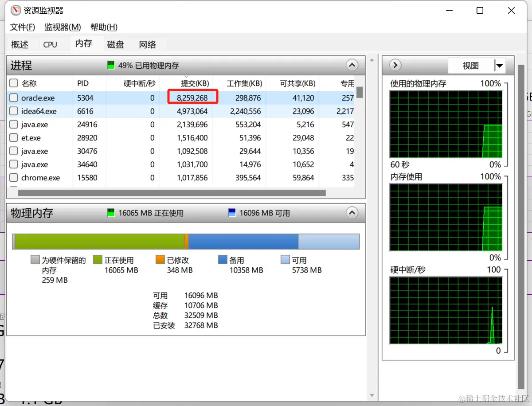Check the idea64.exe process checkbox
The height and width of the screenshot is (406, 532).
(14, 111)
